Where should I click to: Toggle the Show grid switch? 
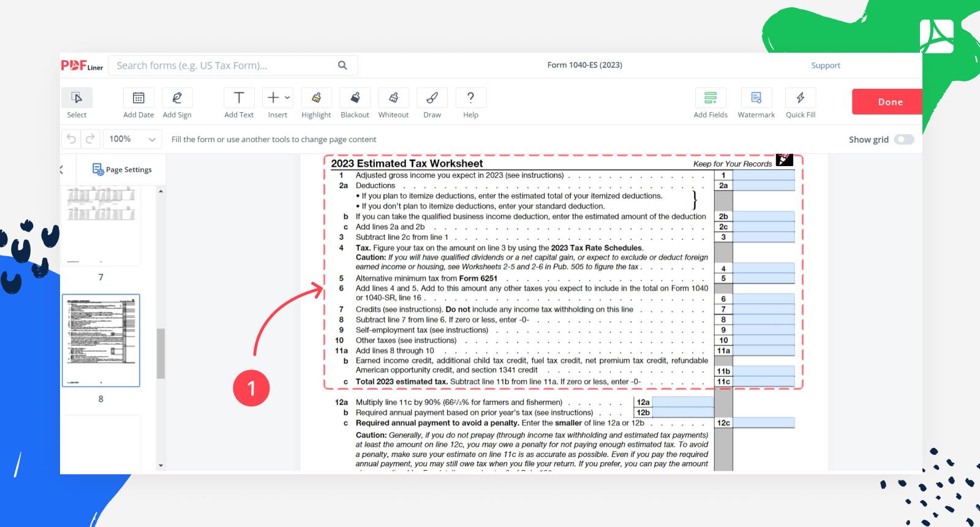904,139
